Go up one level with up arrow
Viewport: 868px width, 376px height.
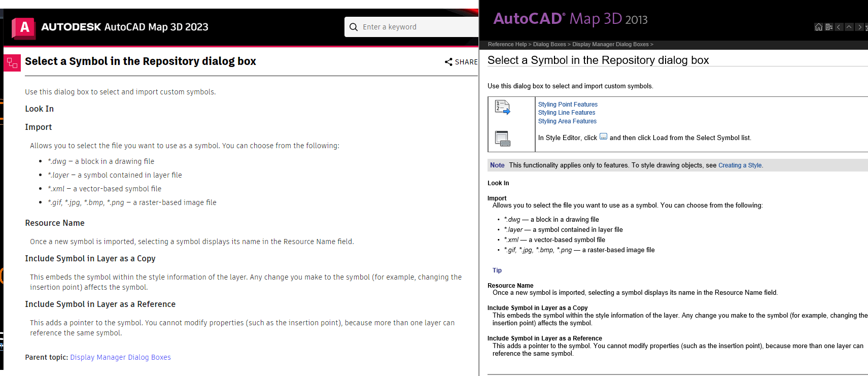[849, 27]
